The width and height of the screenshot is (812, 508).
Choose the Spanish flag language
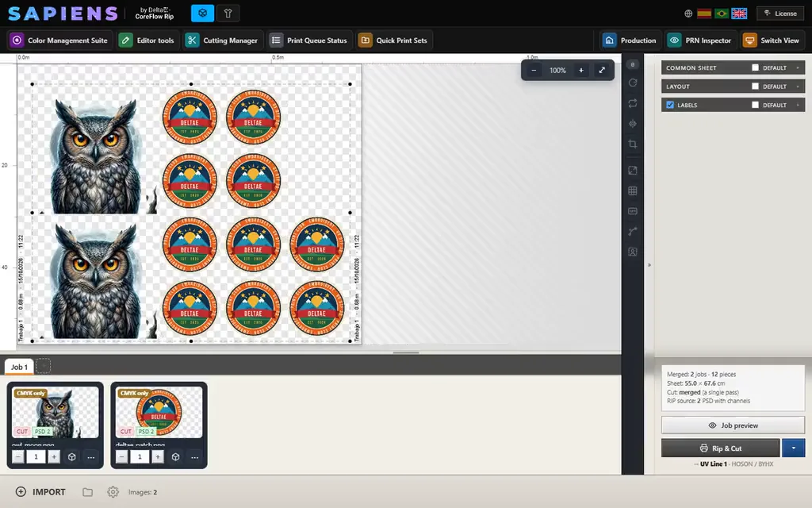[704, 13]
